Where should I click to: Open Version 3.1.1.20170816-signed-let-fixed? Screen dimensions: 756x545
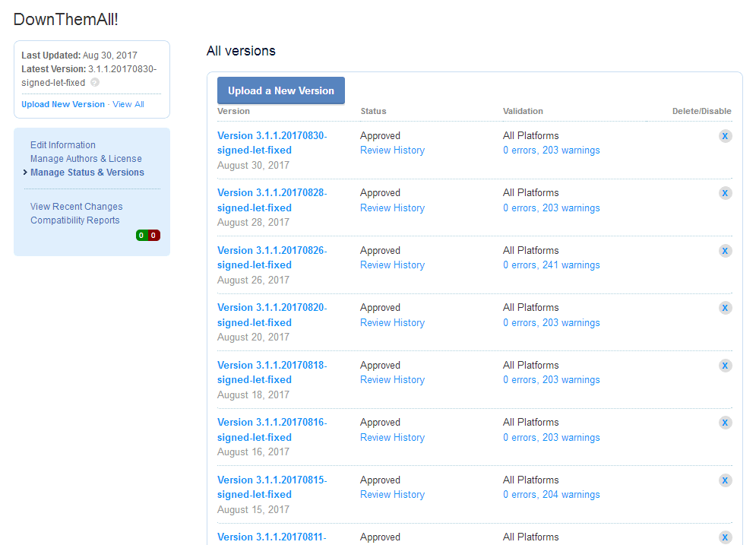pyautogui.click(x=272, y=429)
